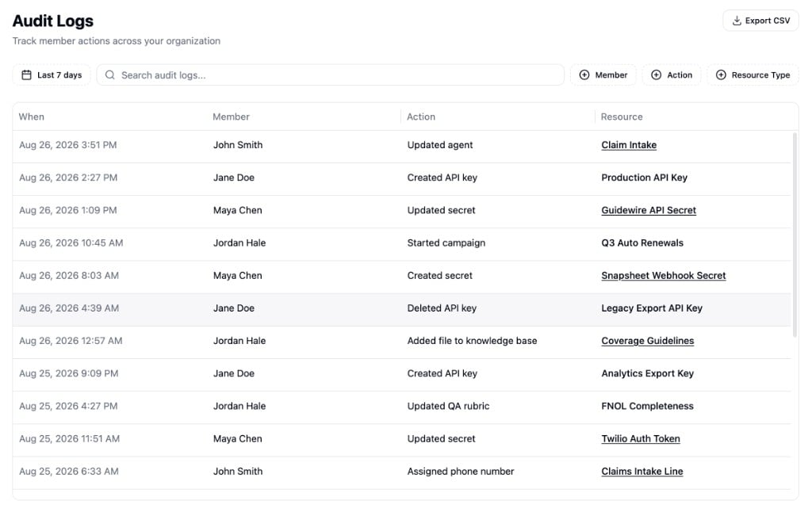Click Jordan Hale in Started campaign row

coord(239,243)
